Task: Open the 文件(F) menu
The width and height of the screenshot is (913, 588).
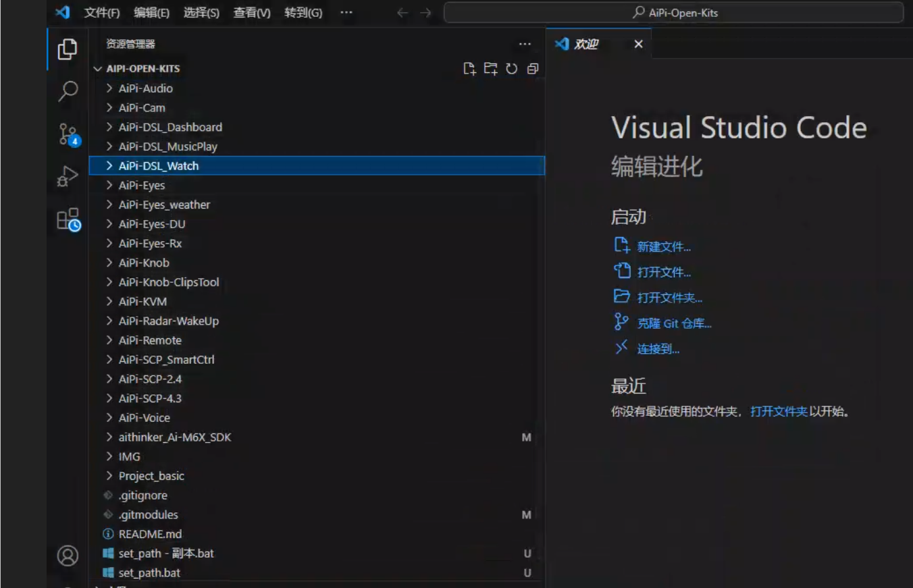Action: 102,13
